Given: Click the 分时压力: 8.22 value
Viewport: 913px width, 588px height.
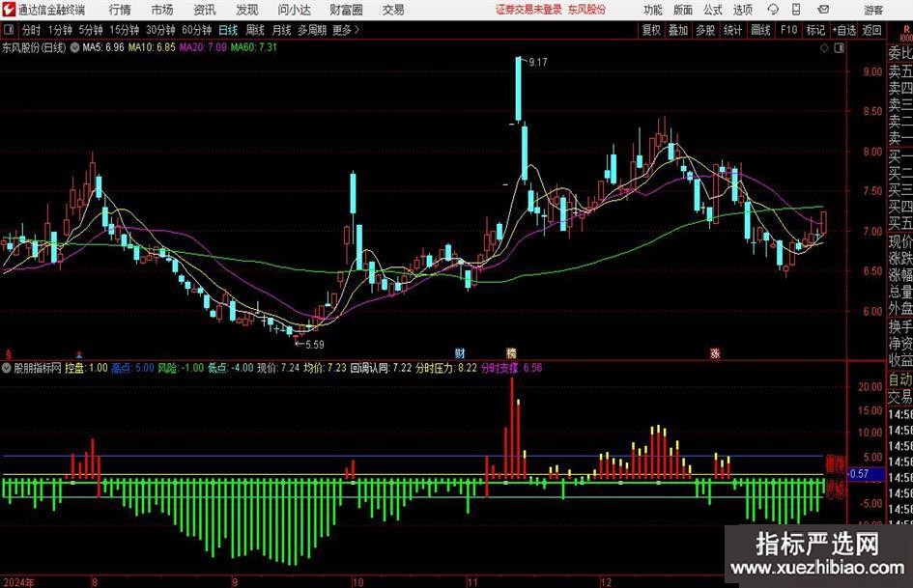Looking at the screenshot, I should (446, 368).
